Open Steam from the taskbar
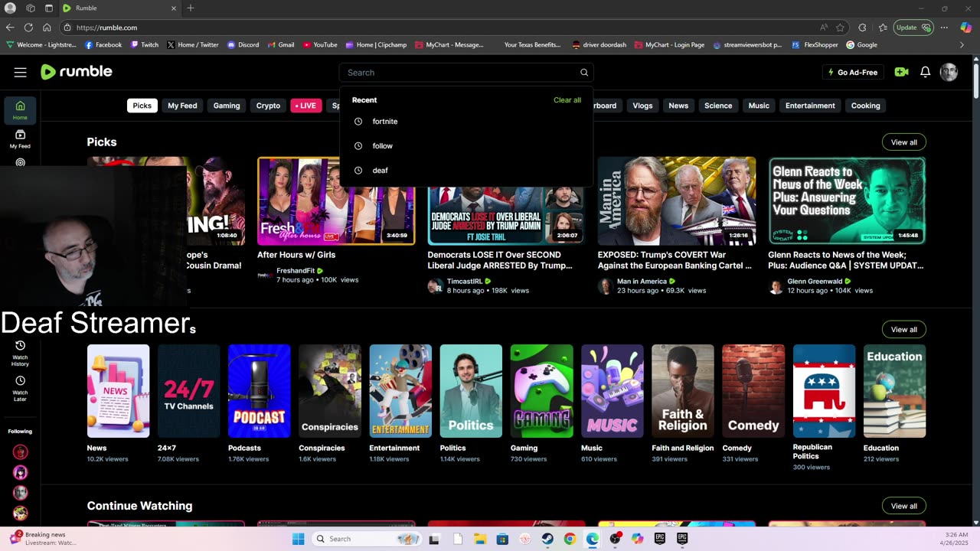This screenshot has width=980, height=551. click(547, 539)
